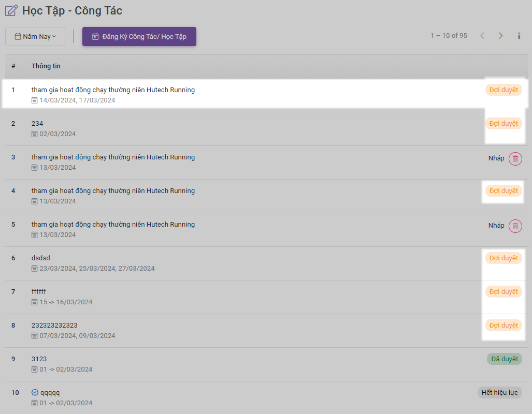Select the 232323232323 entry in row 8
The height and width of the screenshot is (414, 532).
(x=54, y=326)
